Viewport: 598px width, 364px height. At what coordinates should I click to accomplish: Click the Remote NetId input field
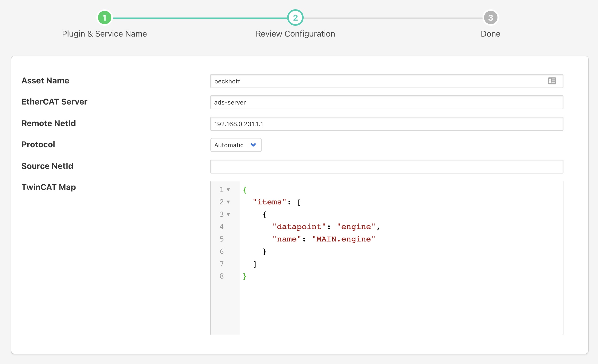(x=387, y=124)
